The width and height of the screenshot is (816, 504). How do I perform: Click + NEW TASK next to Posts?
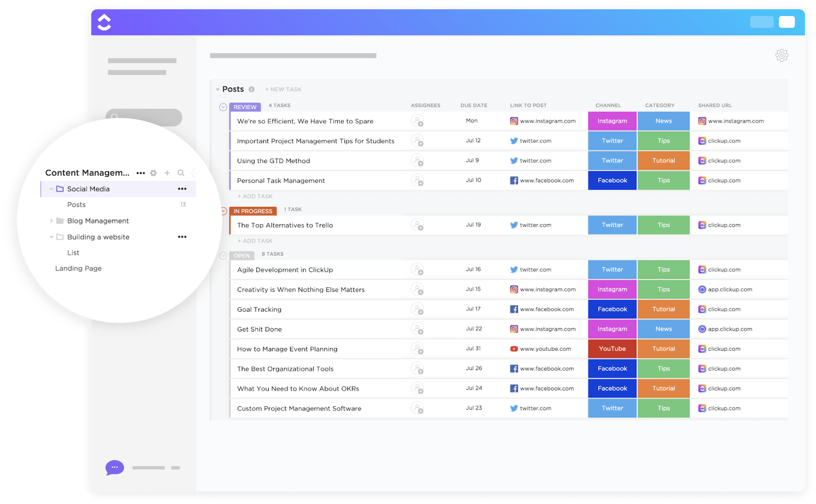click(x=283, y=89)
